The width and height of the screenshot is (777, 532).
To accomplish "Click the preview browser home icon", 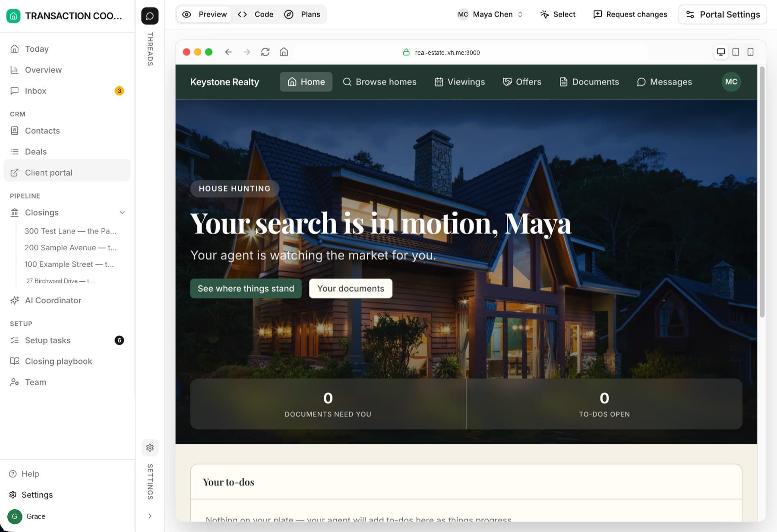I will [284, 52].
